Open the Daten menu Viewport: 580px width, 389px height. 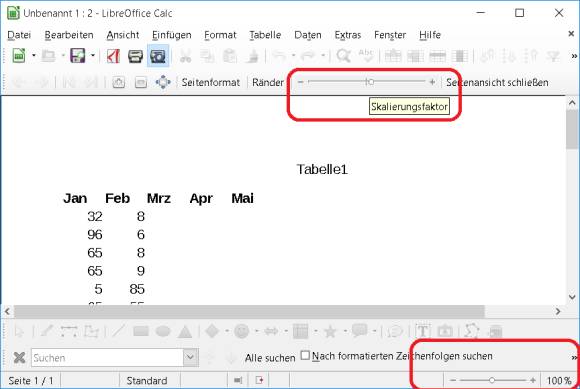coord(308,35)
